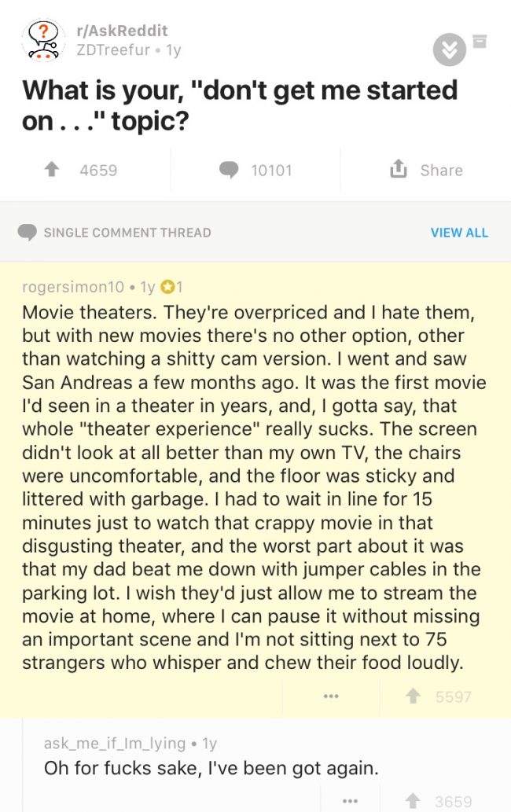This screenshot has height=812, width=511.
Task: Open the three-dot menu on rogersimon10's comment
Action: pyautogui.click(x=331, y=696)
